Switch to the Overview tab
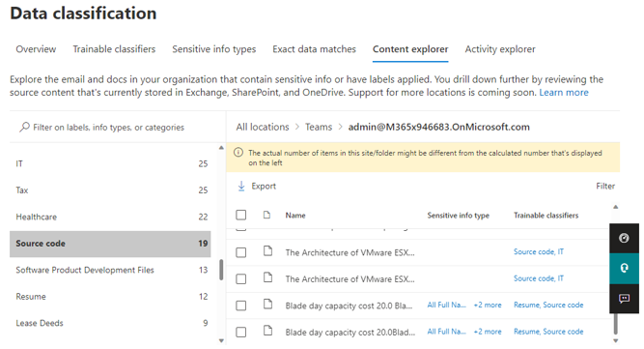This screenshot has width=644, height=349. 36,49
